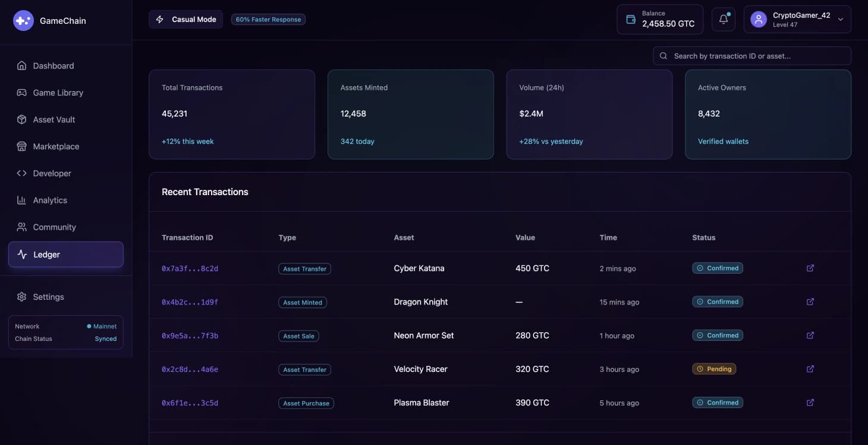This screenshot has height=445, width=868.
Task: Click the transaction search field
Action: point(751,55)
